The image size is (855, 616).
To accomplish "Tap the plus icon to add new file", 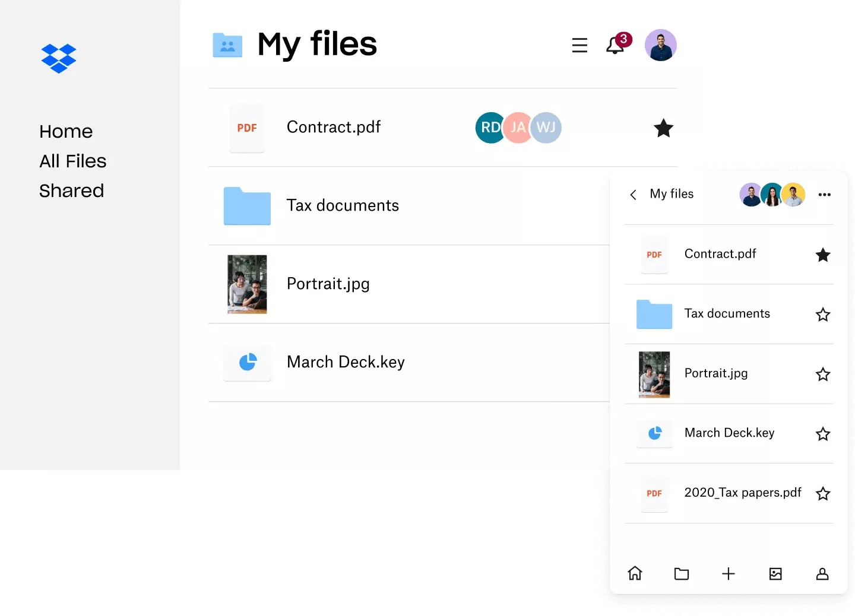I will tap(729, 574).
